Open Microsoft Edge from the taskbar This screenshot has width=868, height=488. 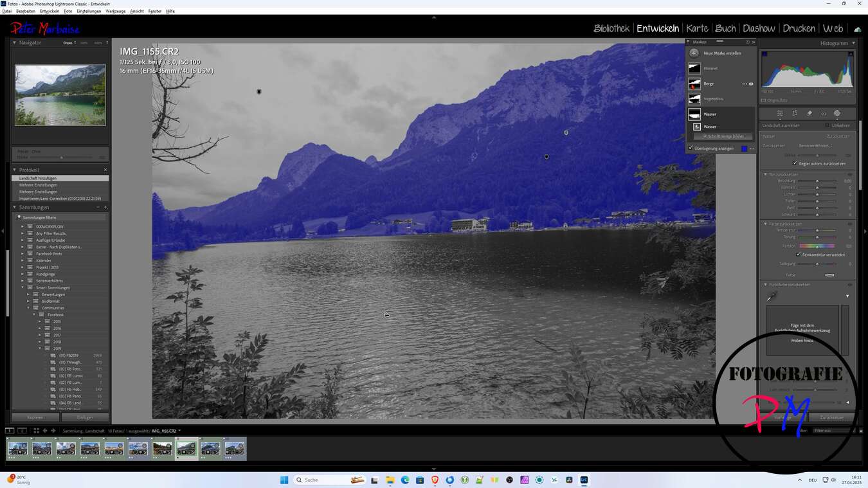pyautogui.click(x=405, y=480)
